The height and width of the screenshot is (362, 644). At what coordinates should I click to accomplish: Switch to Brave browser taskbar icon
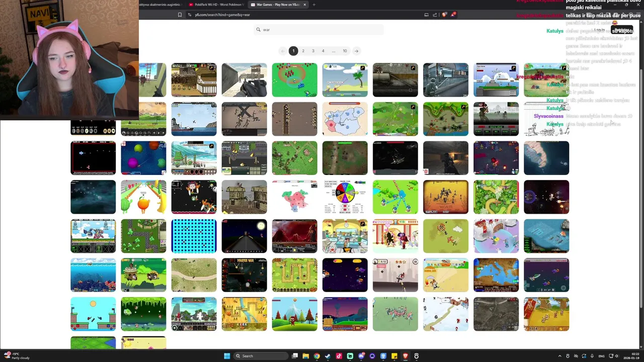pyautogui.click(x=405, y=356)
